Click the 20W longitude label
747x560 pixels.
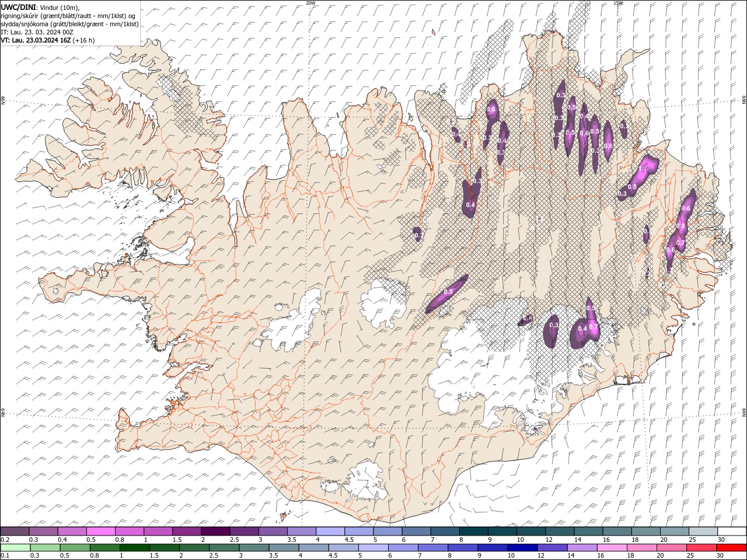(310, 2)
